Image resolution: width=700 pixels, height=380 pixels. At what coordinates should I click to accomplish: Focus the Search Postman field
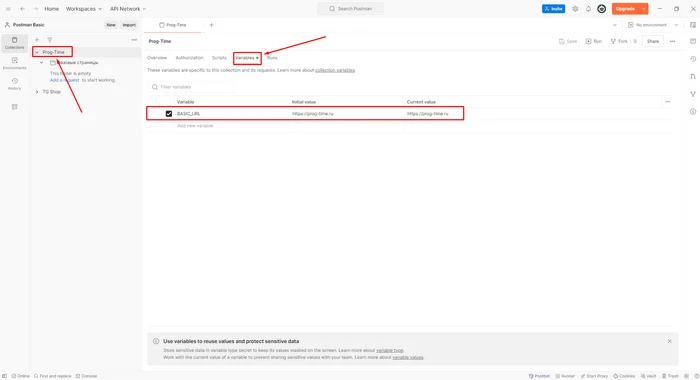(350, 9)
